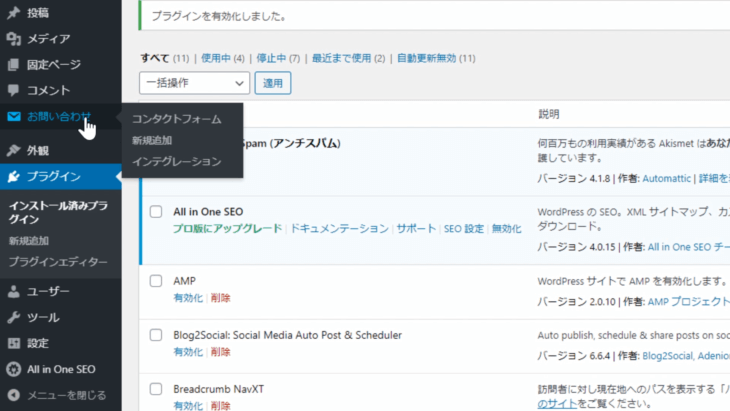Check the Blog2Social plugin checkbox

tap(156, 335)
